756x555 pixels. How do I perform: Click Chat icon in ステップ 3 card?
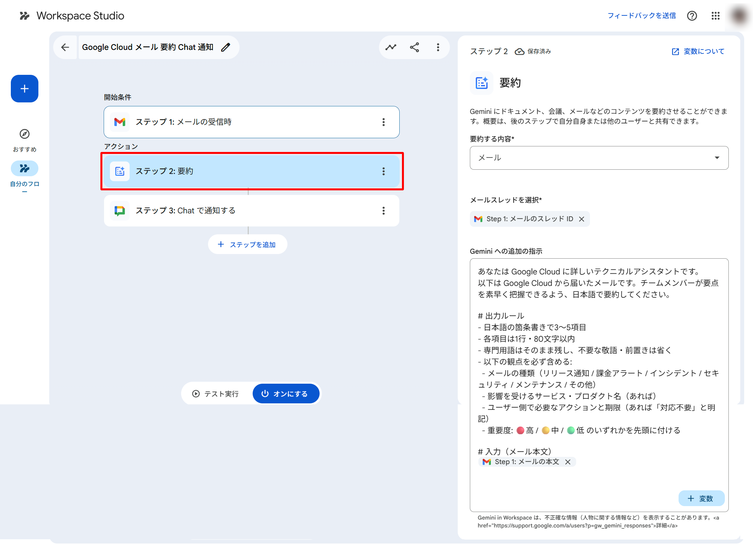120,211
